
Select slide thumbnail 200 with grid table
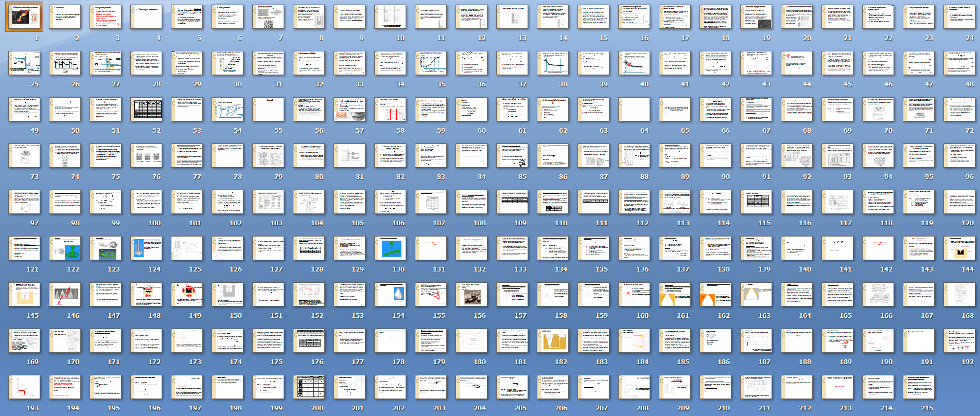pos(309,387)
